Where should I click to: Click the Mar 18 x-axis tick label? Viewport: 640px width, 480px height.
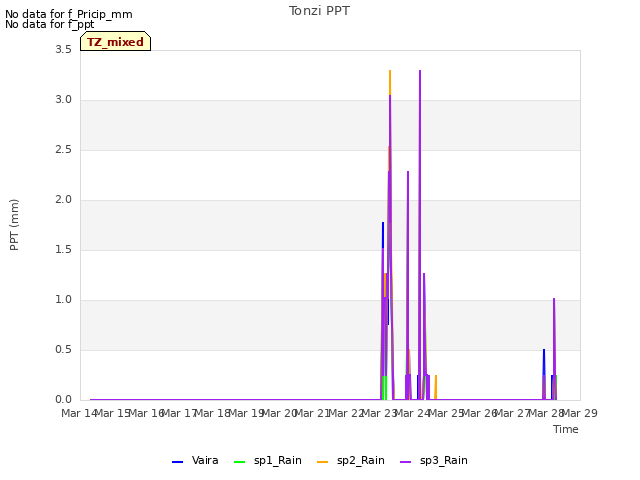click(x=212, y=413)
